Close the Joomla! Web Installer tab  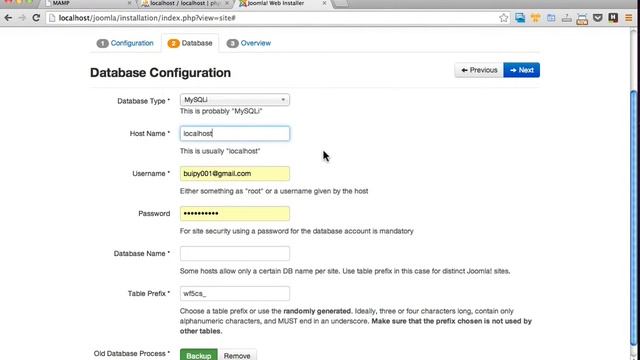324,3
